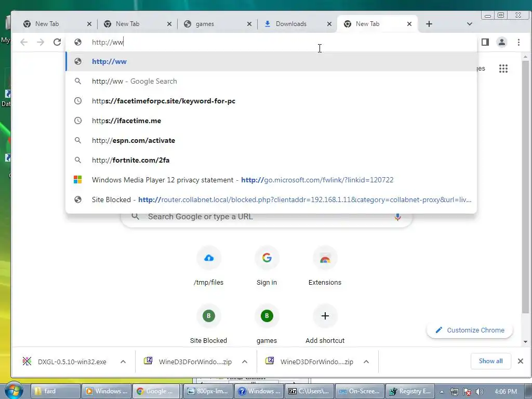Close the Downloads tab

pyautogui.click(x=329, y=24)
